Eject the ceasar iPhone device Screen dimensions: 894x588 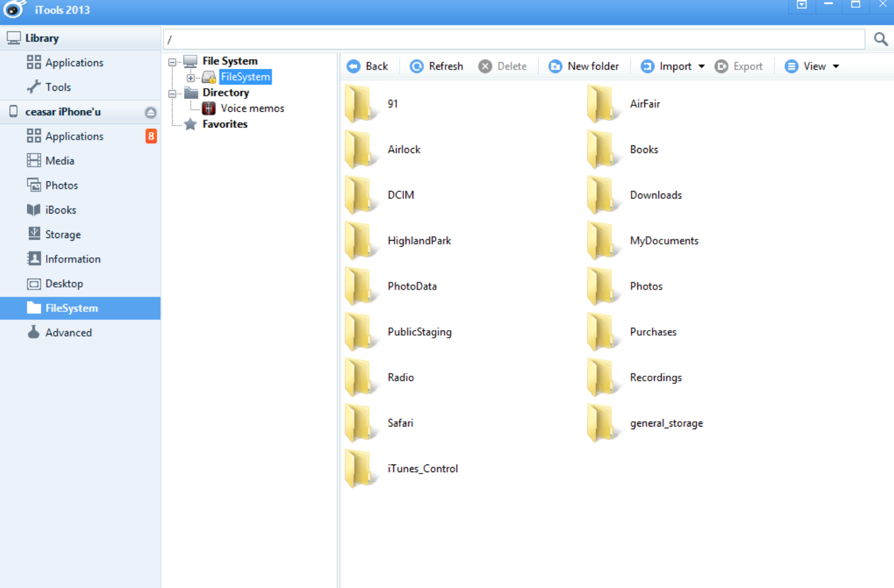[151, 113]
